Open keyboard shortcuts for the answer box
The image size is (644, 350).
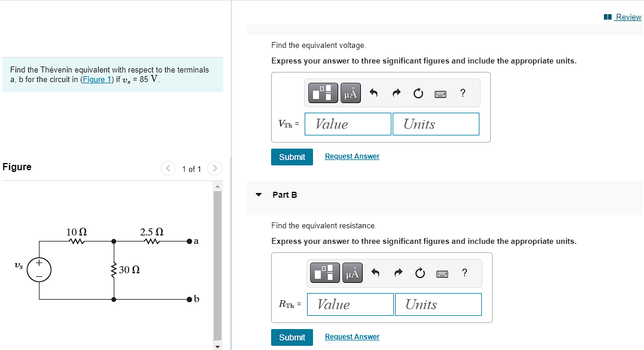[440, 93]
